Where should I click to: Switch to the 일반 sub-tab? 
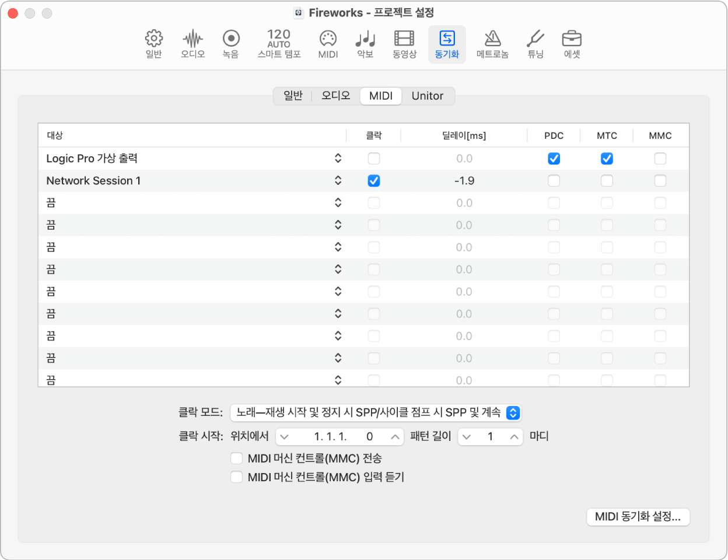(293, 96)
